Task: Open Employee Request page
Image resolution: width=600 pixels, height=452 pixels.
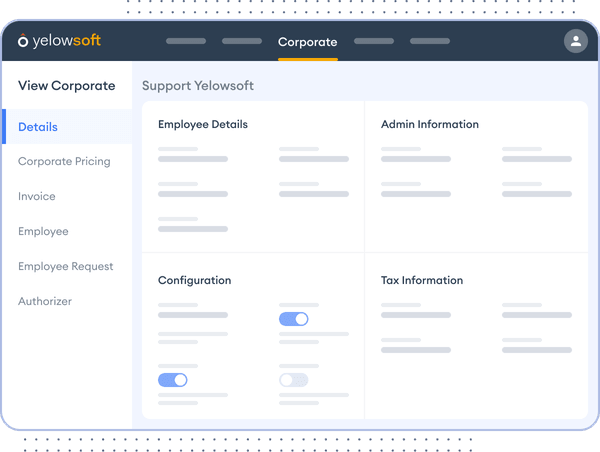Action: click(x=65, y=266)
